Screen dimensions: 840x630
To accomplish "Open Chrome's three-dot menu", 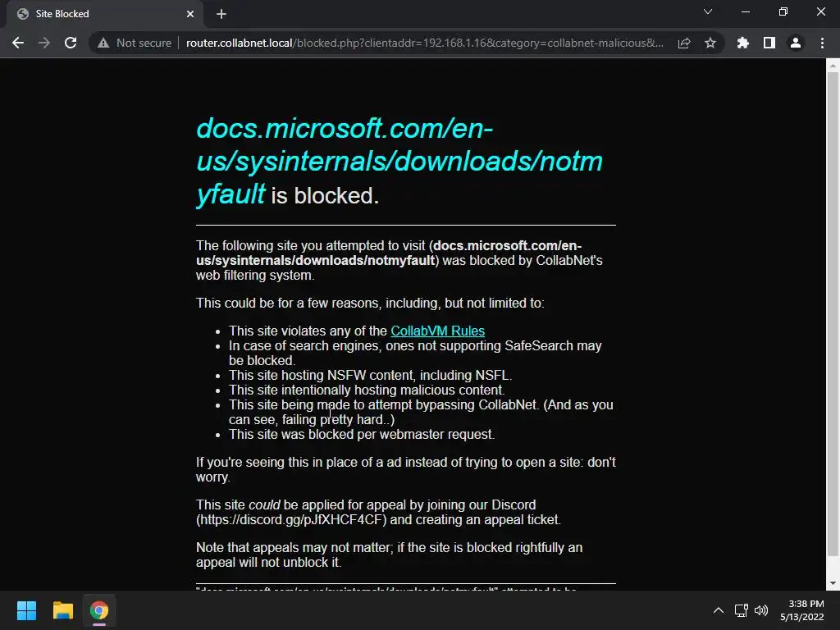I will click(x=822, y=43).
